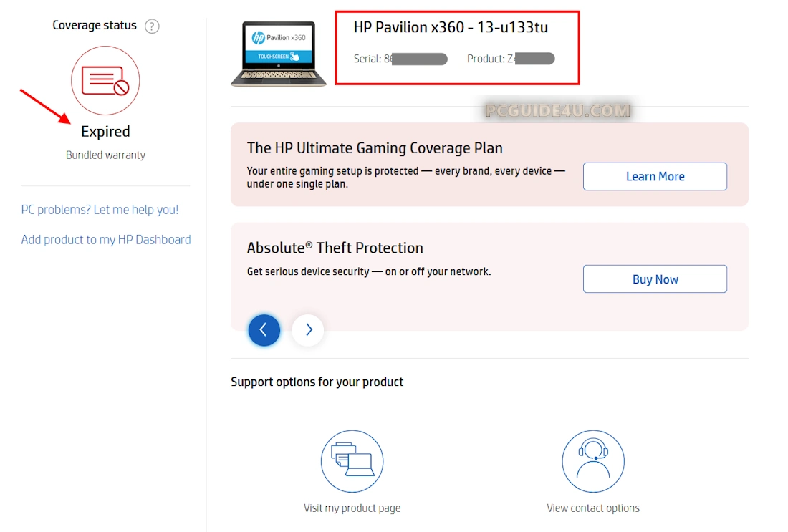Click the Coverage status help question mark
The image size is (788, 532).
point(152,26)
